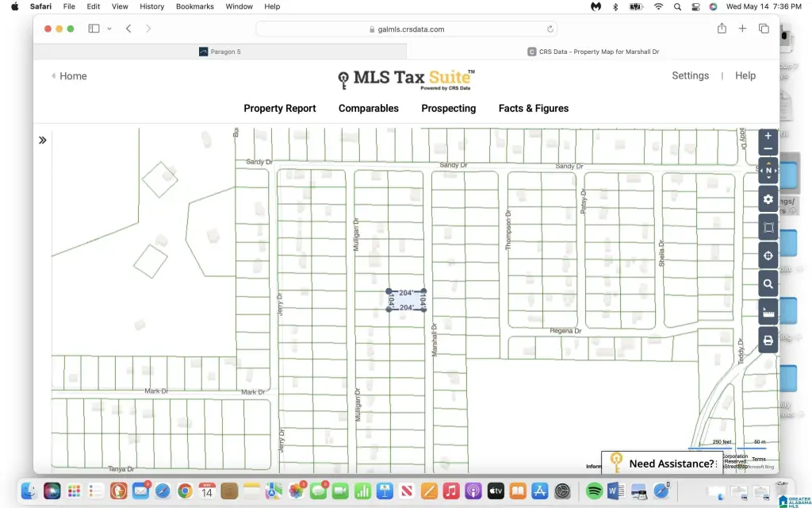Click the crosshair locate tool
The height and width of the screenshot is (508, 812).
(x=768, y=256)
